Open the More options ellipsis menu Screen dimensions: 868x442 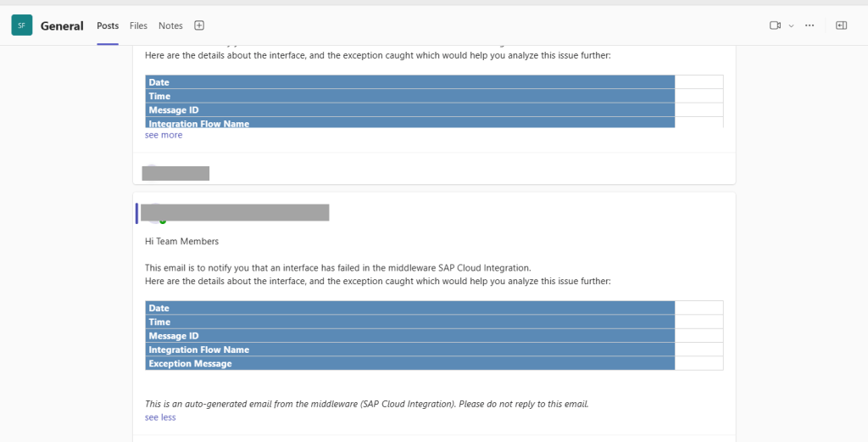pos(810,25)
